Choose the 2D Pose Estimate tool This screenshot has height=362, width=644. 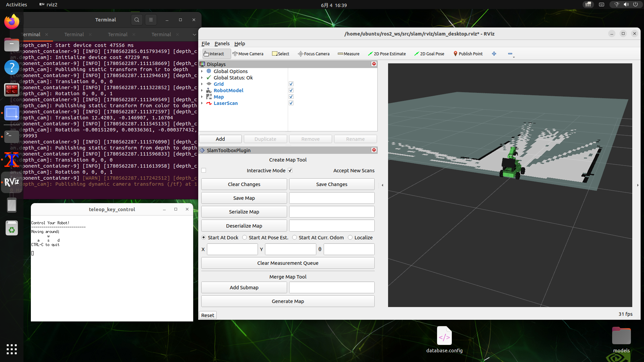click(387, 54)
